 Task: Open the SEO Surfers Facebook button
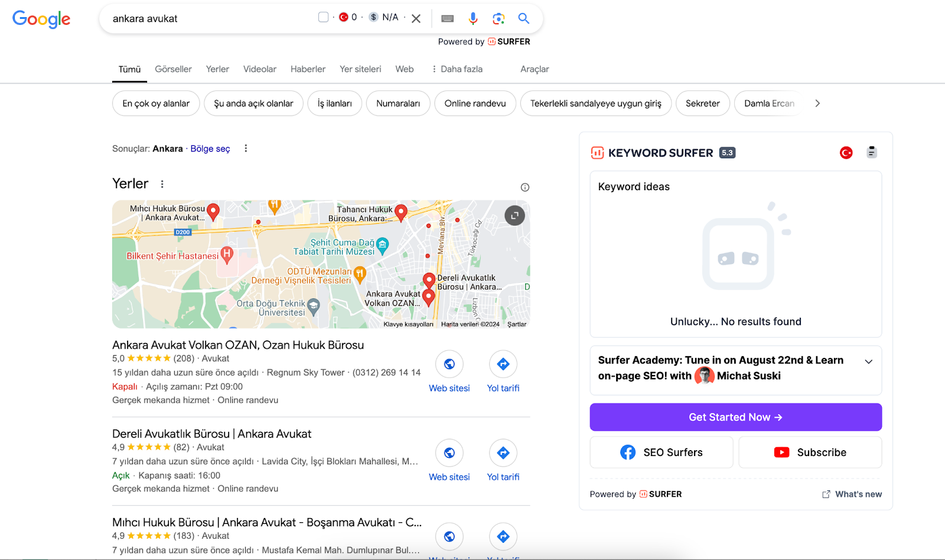coord(661,452)
